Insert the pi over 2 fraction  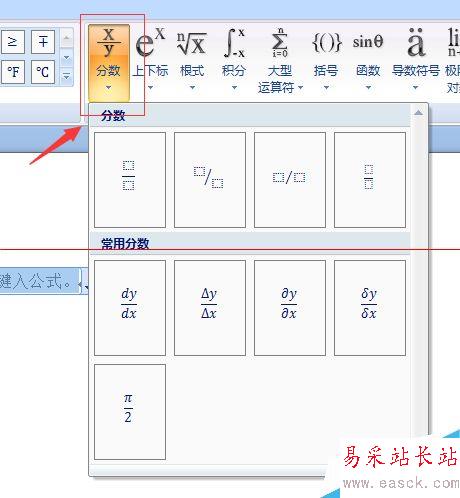pyautogui.click(x=130, y=412)
